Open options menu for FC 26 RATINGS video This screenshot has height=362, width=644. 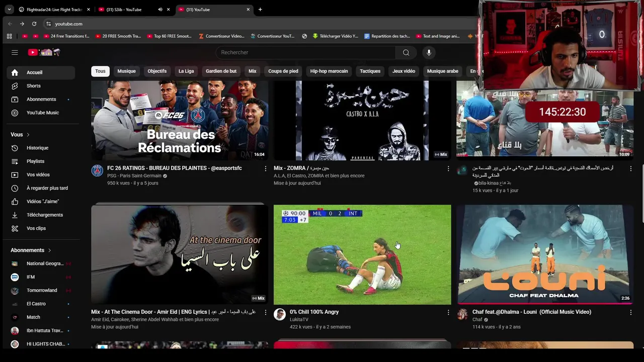(266, 169)
